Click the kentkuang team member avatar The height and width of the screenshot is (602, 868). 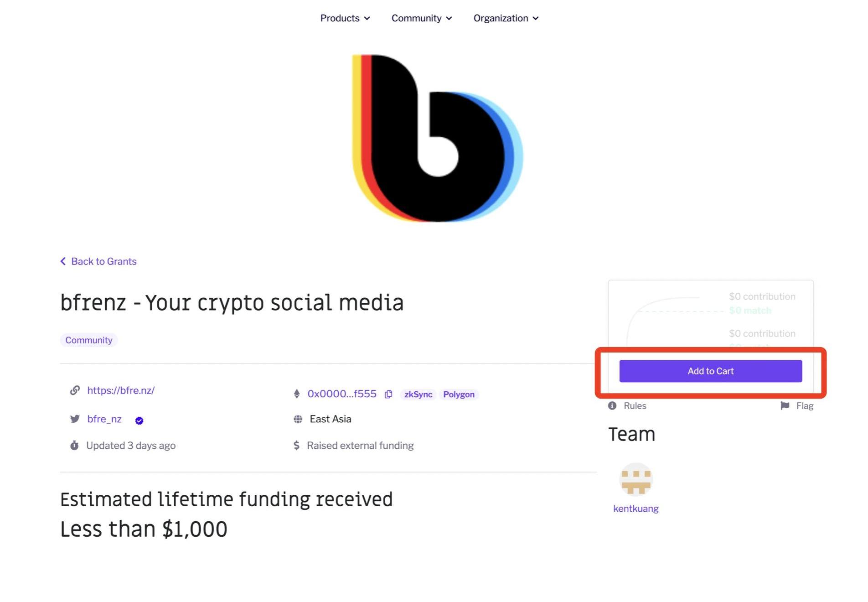coord(636,480)
